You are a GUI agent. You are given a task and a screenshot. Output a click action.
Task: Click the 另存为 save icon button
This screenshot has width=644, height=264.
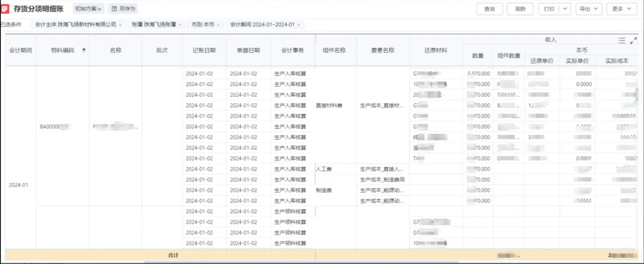(x=124, y=9)
